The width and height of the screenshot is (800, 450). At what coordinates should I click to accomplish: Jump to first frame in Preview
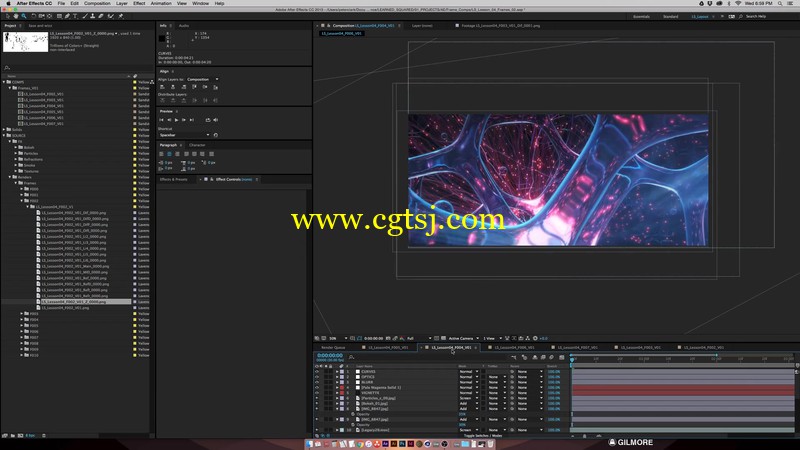(x=161, y=120)
